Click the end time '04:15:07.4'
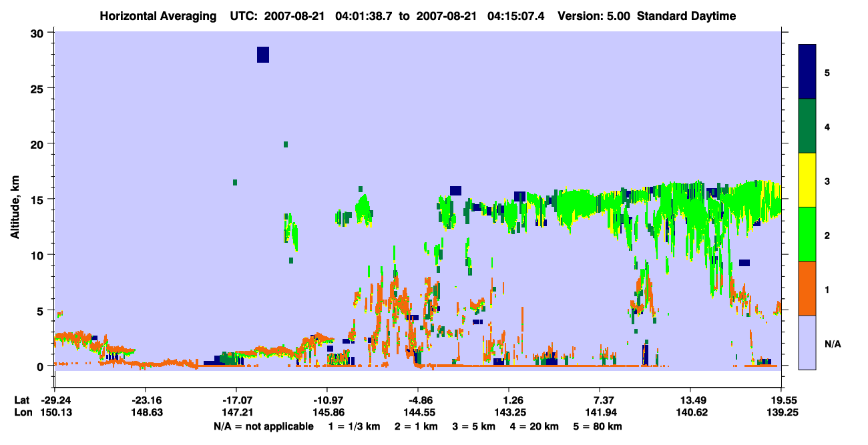 pos(516,16)
